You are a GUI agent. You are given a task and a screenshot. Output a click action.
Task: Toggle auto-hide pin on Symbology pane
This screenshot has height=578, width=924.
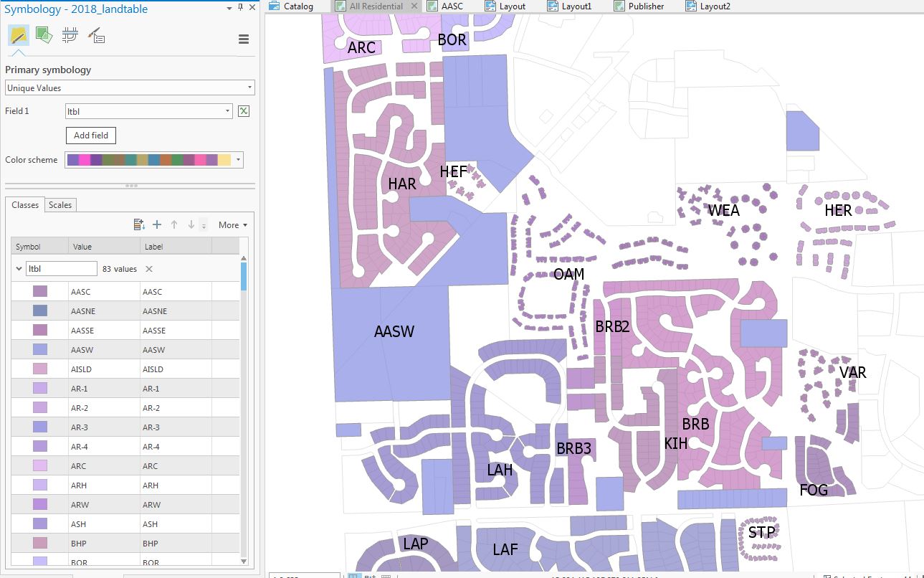click(x=240, y=7)
